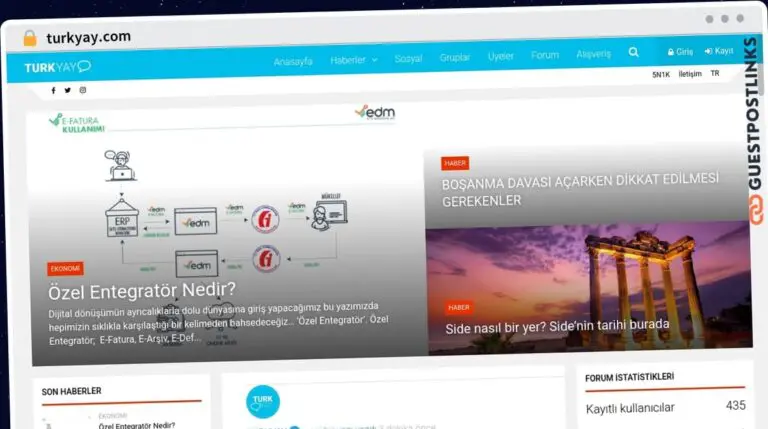Open Side nasıl bir yer article
Viewport: 768px width, 429px height.
click(557, 327)
